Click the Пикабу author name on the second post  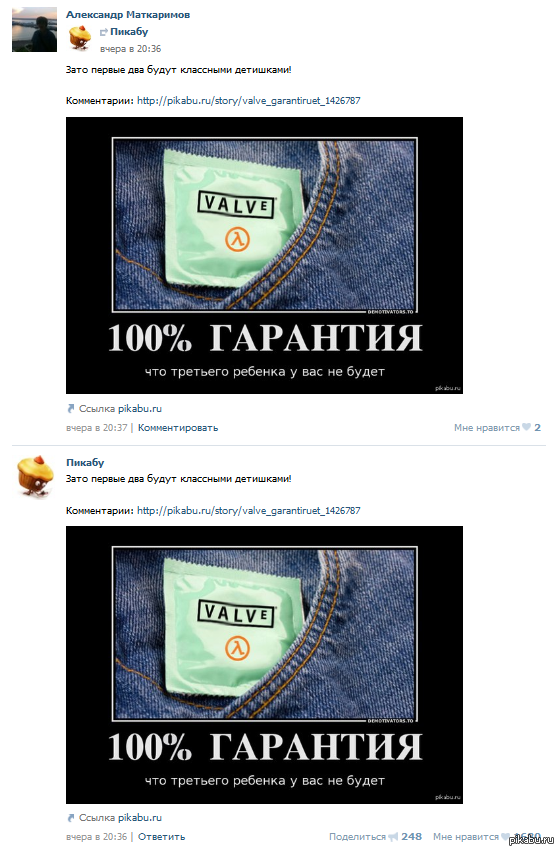click(85, 462)
